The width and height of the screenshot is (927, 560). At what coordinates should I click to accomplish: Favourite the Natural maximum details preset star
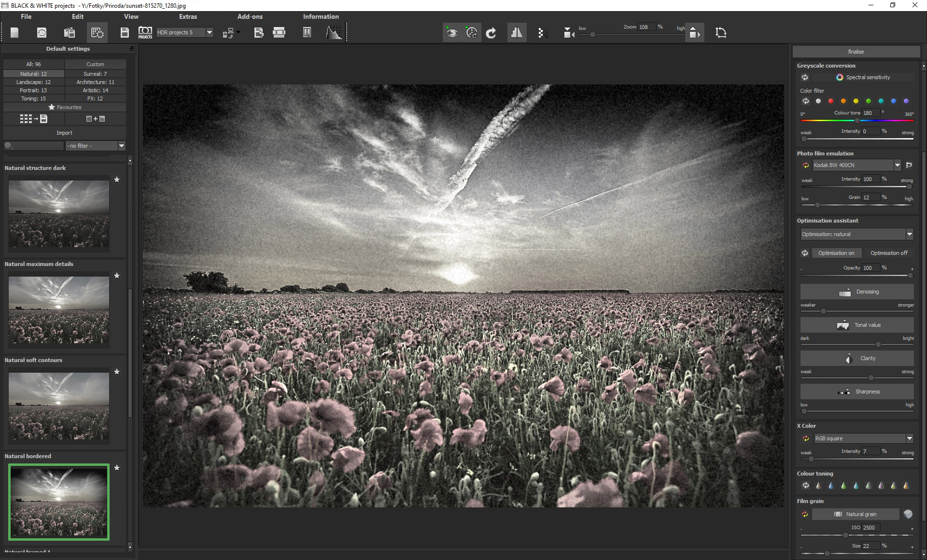tap(117, 276)
